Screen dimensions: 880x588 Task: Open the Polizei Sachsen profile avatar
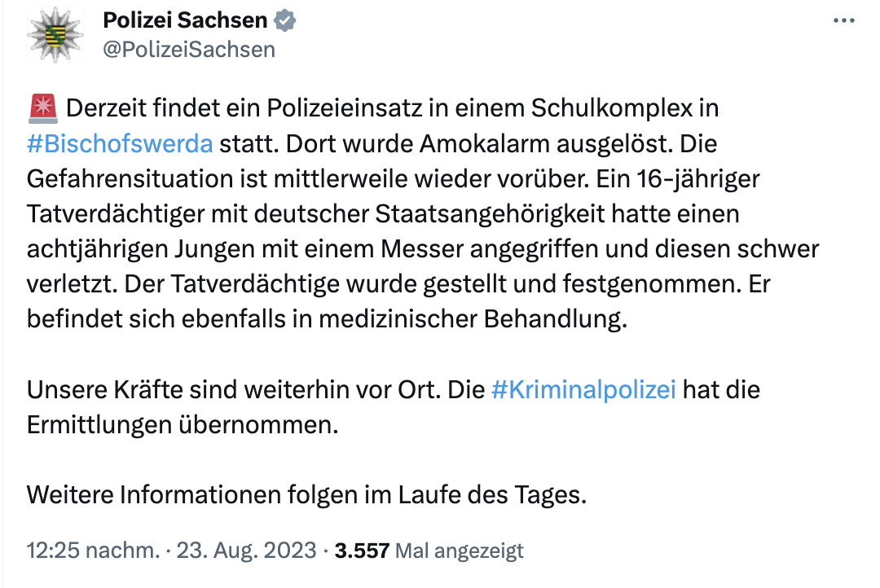click(55, 33)
